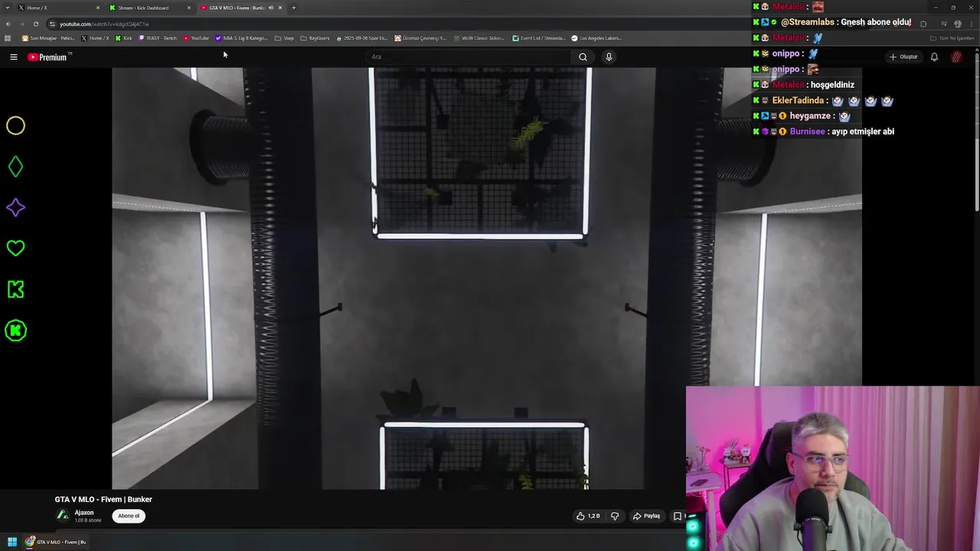Click the search magnifier button

[583, 57]
